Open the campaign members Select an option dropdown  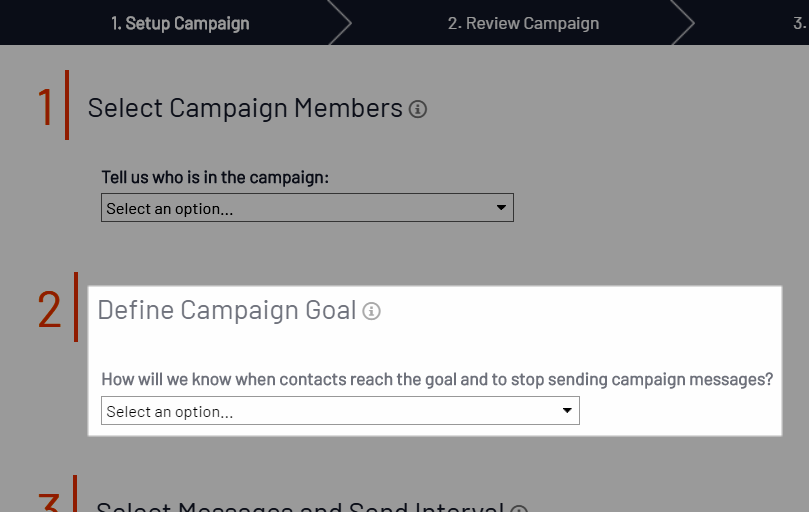point(308,207)
